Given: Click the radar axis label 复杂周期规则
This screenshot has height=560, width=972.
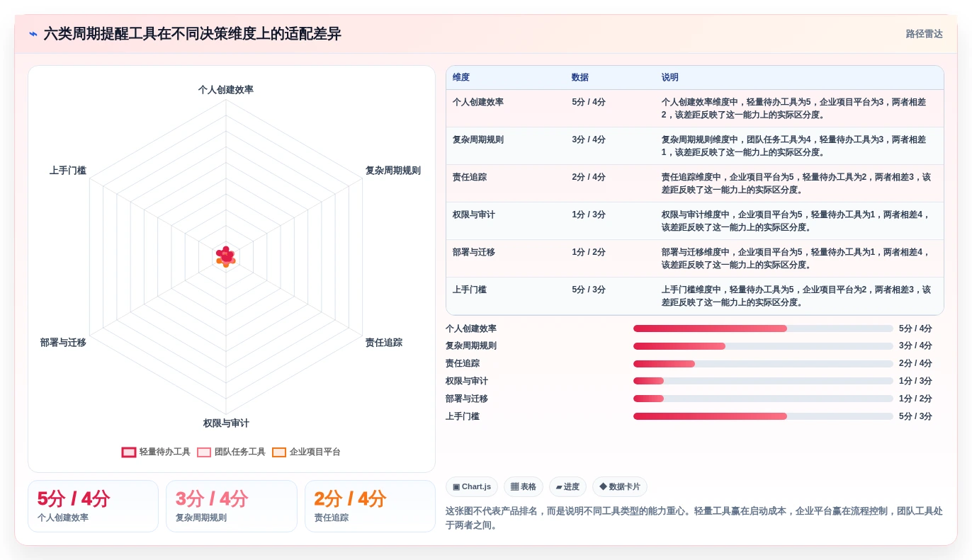Looking at the screenshot, I should click(393, 171).
